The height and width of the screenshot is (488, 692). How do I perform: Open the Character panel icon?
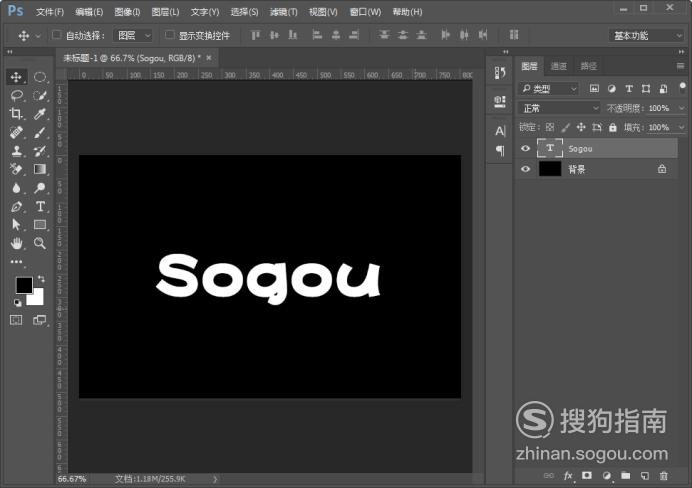(500, 131)
